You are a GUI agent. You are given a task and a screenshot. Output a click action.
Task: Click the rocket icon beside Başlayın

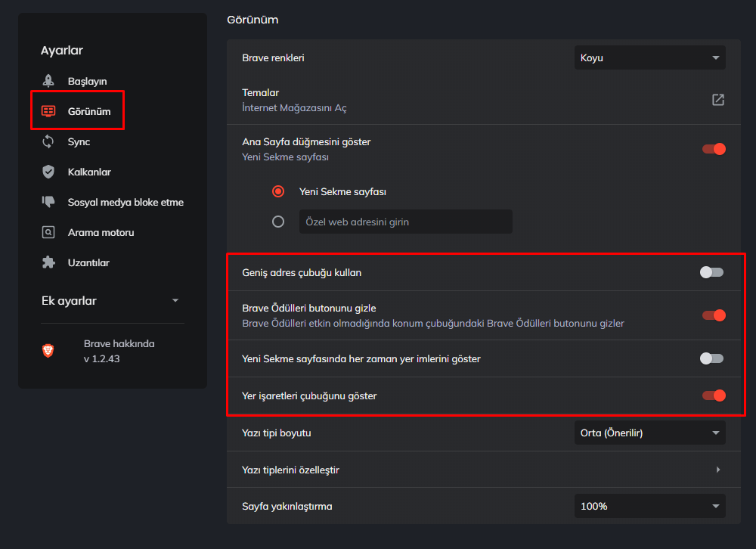pos(48,81)
